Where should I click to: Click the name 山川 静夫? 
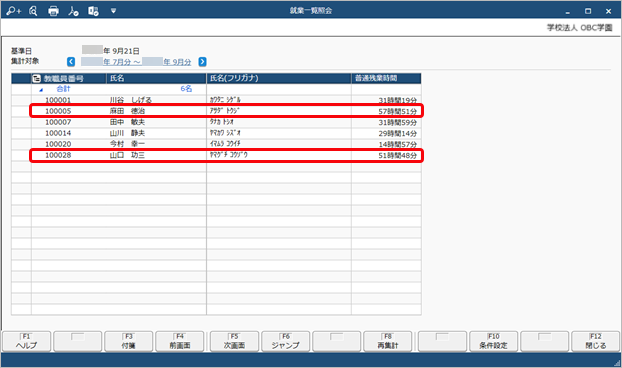[127, 133]
